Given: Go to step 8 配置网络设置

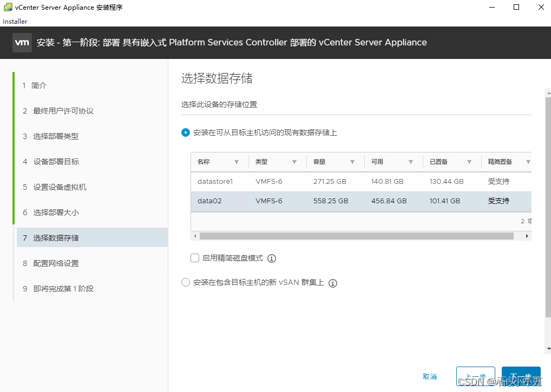Looking at the screenshot, I should click(x=50, y=263).
